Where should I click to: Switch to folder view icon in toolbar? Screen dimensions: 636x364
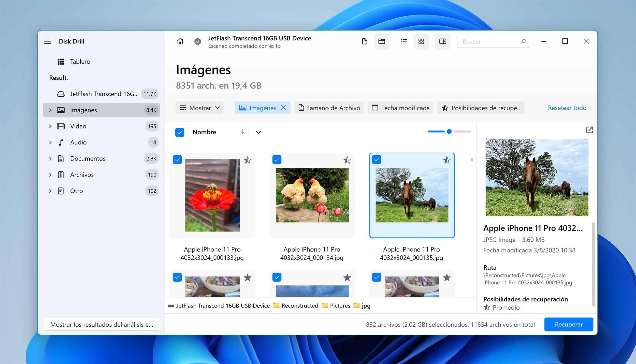point(381,41)
